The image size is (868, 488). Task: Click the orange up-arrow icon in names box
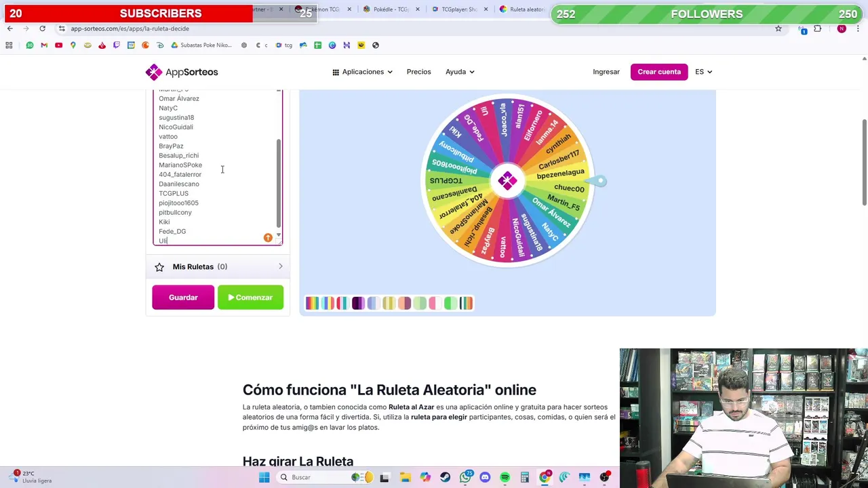pos(268,238)
